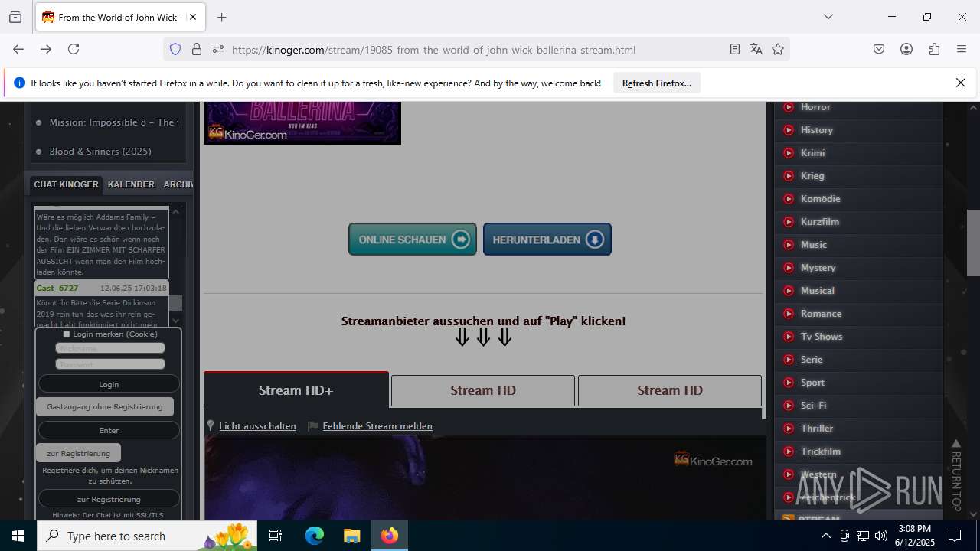The image size is (980, 551).
Task: Focus the Passwort input field
Action: (110, 364)
